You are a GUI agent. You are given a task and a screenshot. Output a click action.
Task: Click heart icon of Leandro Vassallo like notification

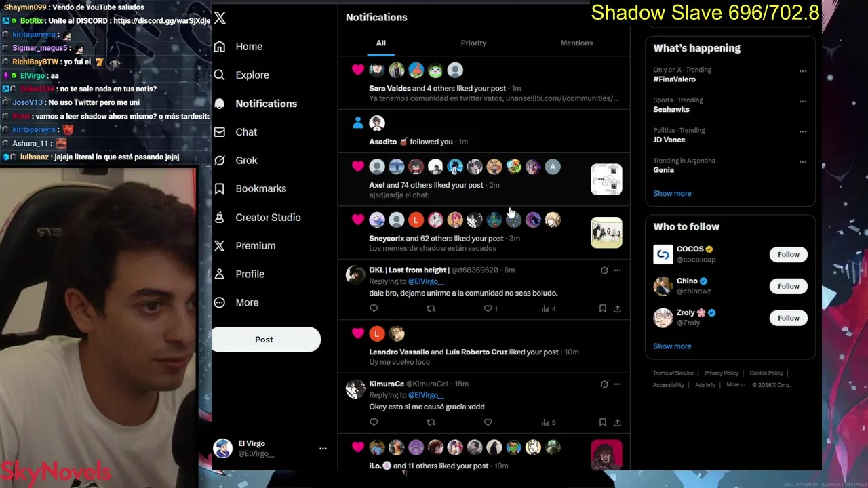(358, 333)
